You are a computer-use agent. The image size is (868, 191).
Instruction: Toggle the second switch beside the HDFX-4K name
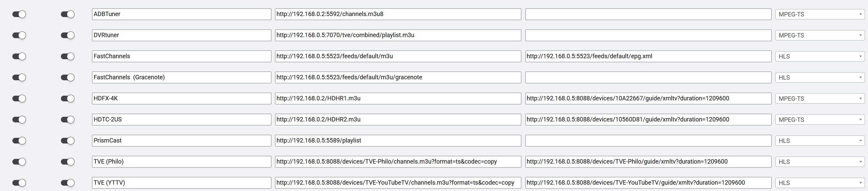coord(67,98)
